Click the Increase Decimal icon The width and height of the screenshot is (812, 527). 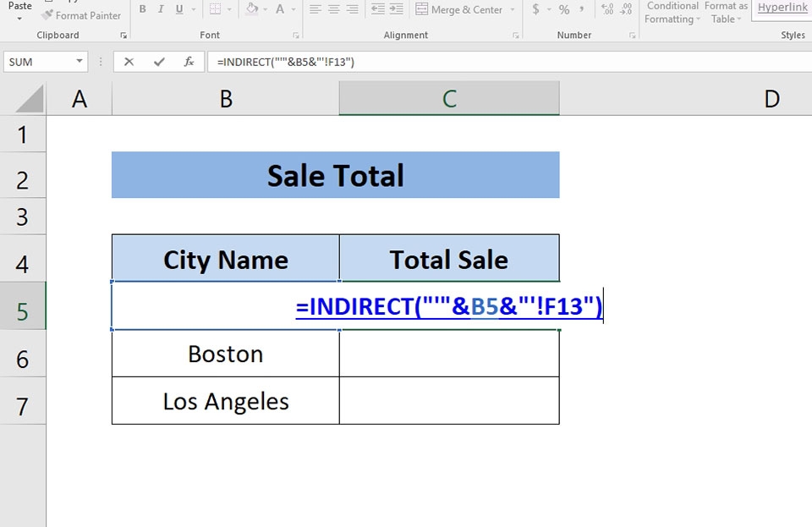pos(607,8)
